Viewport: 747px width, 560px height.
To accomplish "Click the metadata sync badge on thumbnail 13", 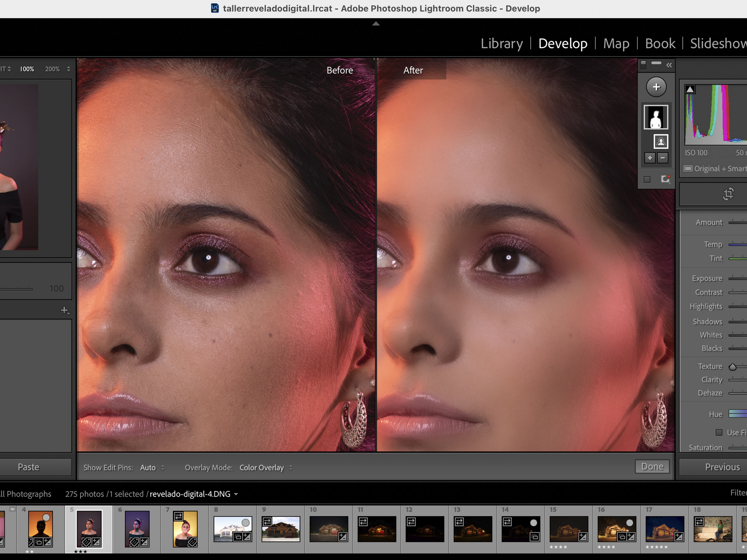I will 459,521.
